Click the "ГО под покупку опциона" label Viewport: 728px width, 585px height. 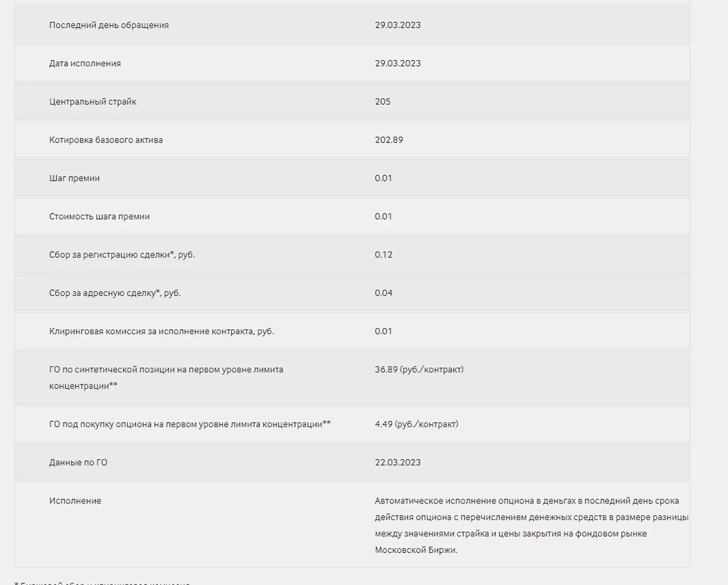190,424
